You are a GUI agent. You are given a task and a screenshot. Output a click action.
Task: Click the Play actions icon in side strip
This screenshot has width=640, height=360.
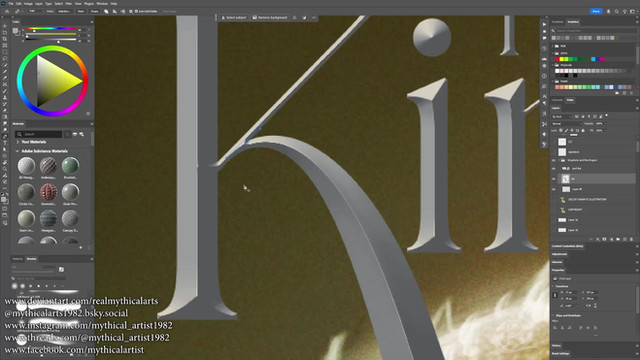pyautogui.click(x=544, y=24)
